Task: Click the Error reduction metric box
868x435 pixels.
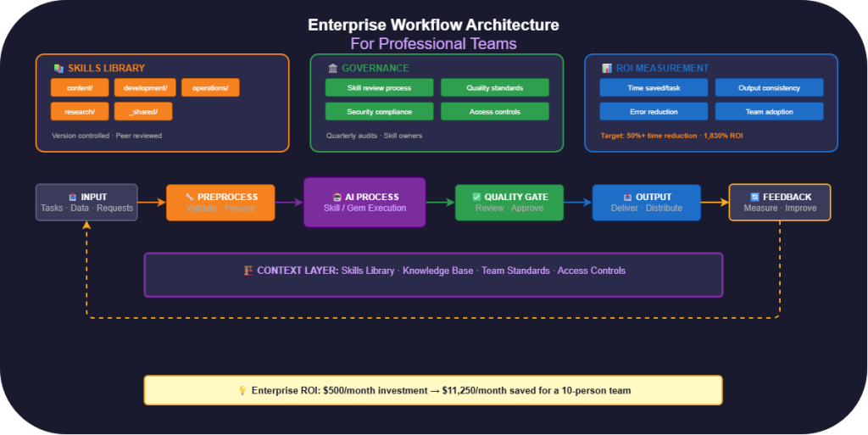Action: click(x=654, y=111)
